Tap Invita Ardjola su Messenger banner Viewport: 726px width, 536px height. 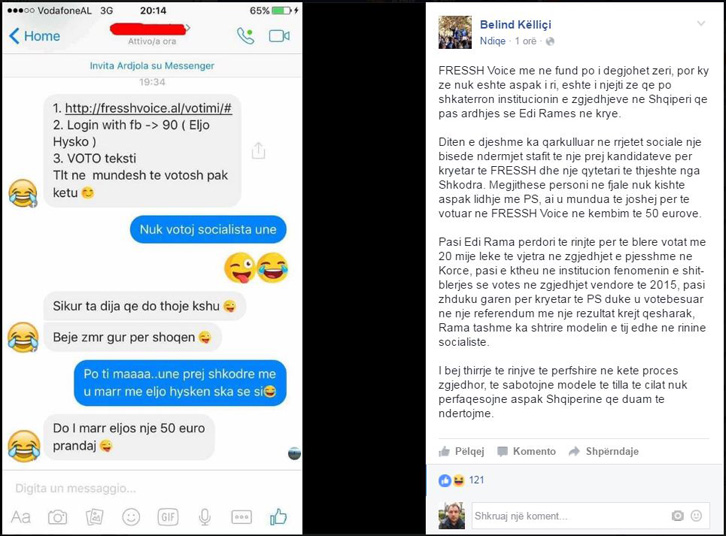[x=152, y=66]
